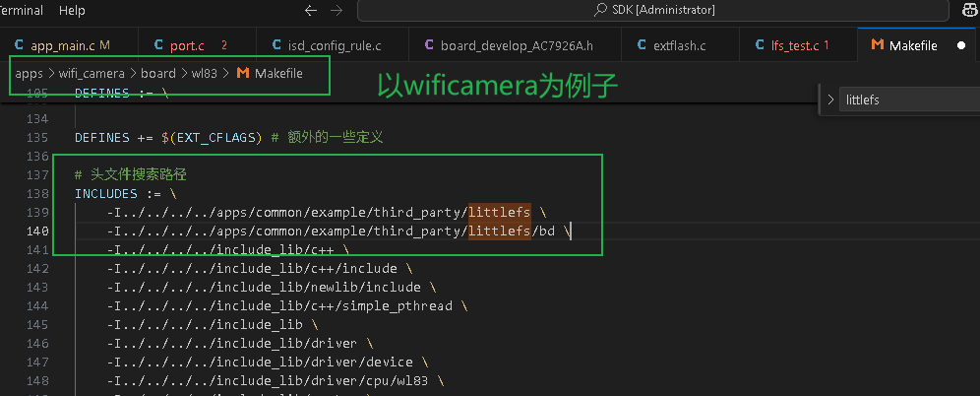Click line number 135 in the gutter

coord(37,137)
